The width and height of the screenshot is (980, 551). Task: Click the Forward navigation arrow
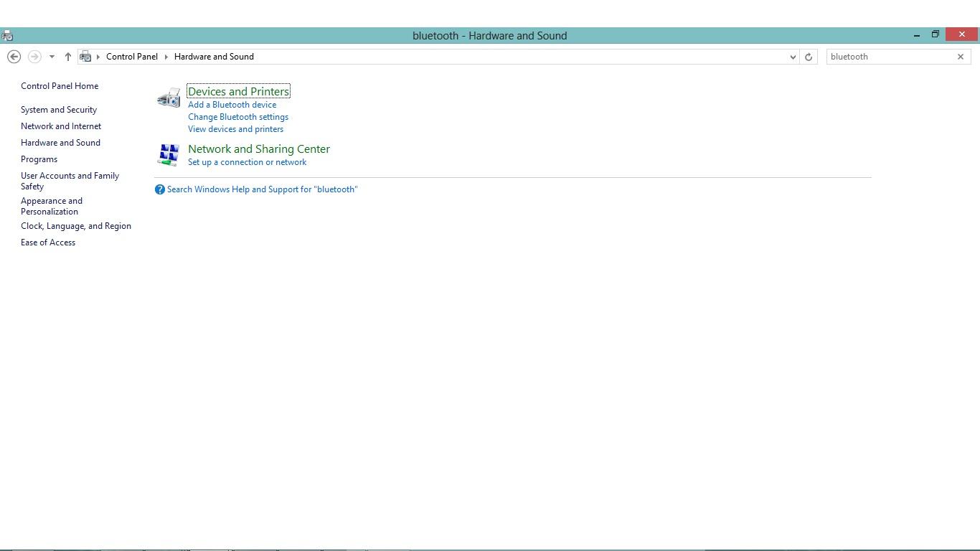coord(34,57)
